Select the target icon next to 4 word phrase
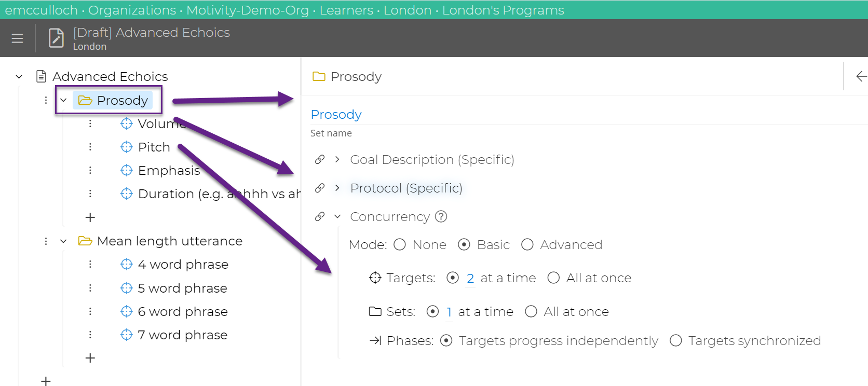Image resolution: width=868 pixels, height=386 pixels. click(x=126, y=264)
